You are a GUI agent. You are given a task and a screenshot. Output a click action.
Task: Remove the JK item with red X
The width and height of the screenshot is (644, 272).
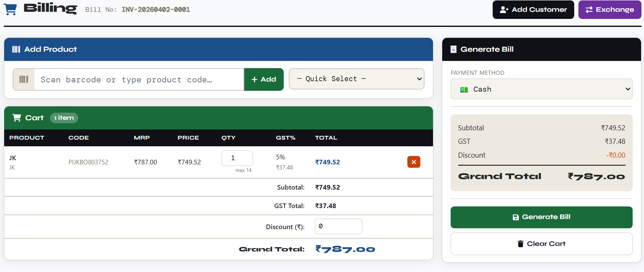[414, 162]
